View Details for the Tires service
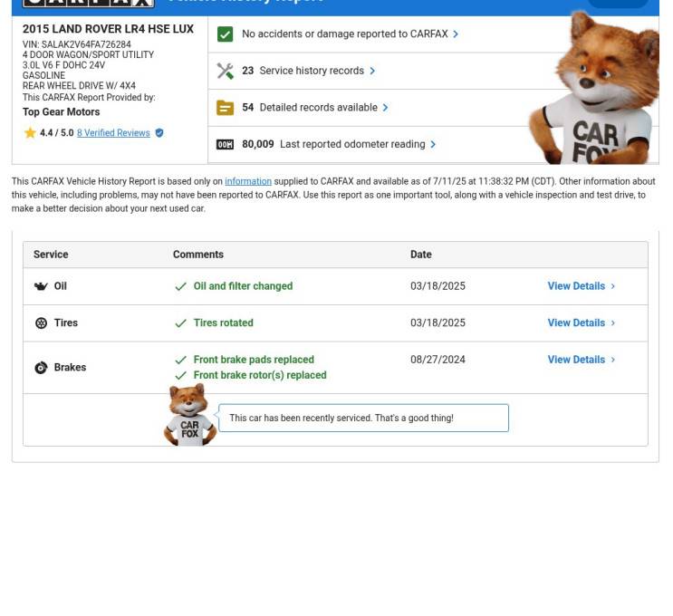673x616 pixels. pyautogui.click(x=576, y=322)
